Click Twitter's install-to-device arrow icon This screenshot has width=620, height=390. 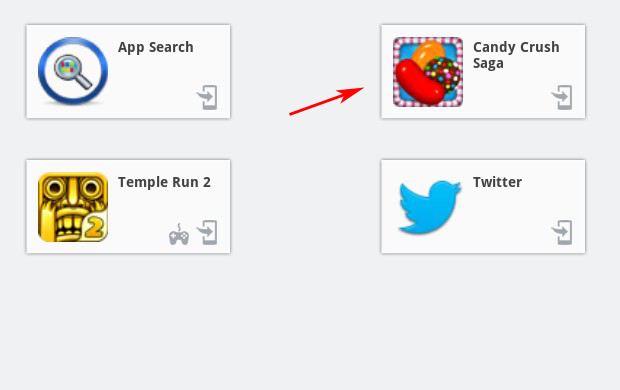tap(562, 233)
